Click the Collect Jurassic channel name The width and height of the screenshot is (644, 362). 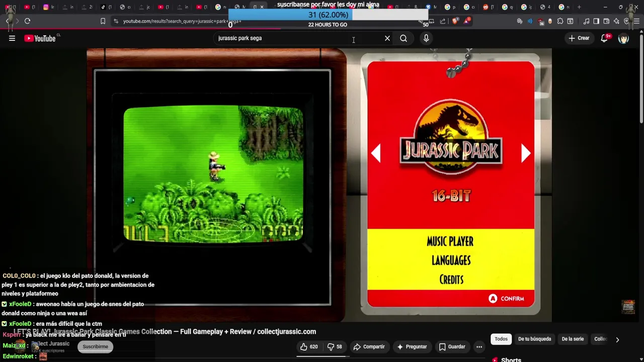(50, 344)
